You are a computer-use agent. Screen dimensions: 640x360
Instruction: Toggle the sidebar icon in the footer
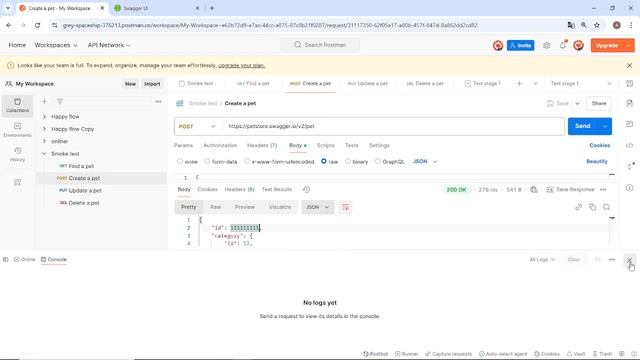[5, 260]
